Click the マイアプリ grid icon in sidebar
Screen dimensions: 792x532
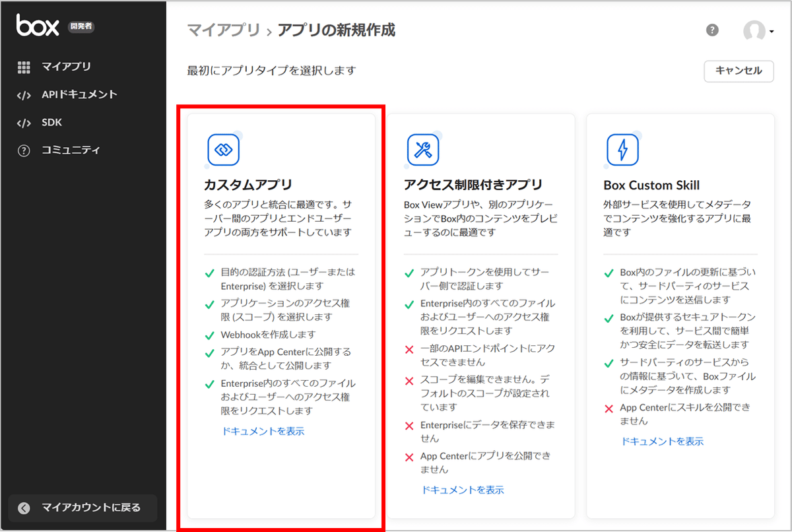(x=24, y=67)
